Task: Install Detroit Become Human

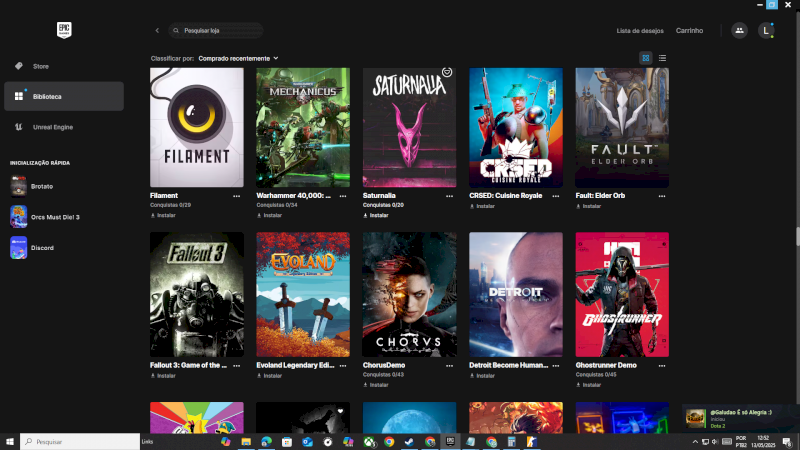Action: tap(482, 376)
